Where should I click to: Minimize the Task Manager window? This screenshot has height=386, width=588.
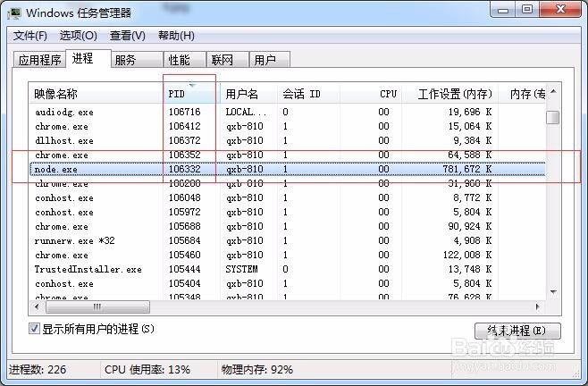[503, 9]
